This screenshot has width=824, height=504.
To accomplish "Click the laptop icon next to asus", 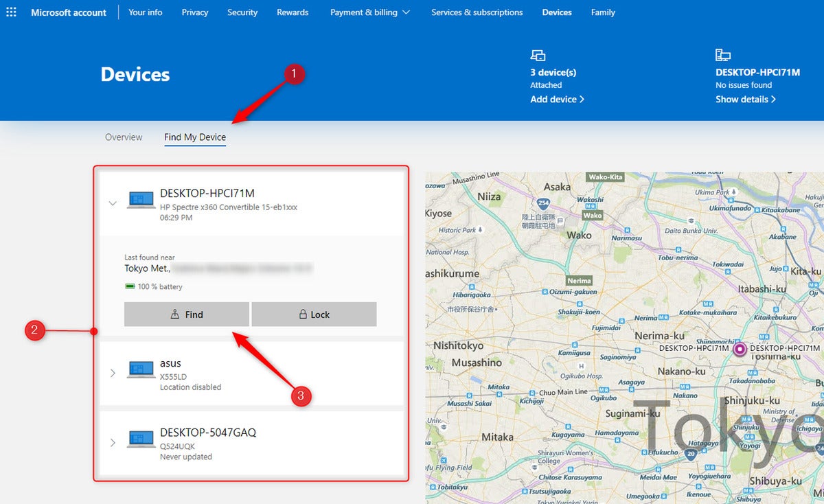I will 141,370.
